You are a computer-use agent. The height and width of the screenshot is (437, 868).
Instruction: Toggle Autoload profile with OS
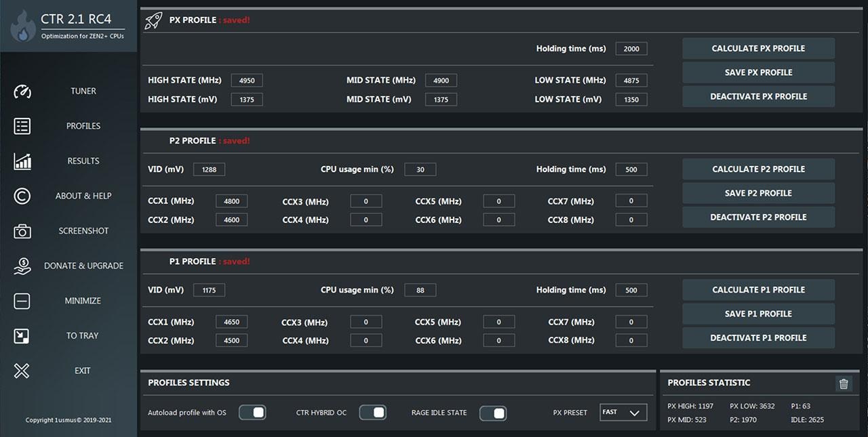(252, 413)
